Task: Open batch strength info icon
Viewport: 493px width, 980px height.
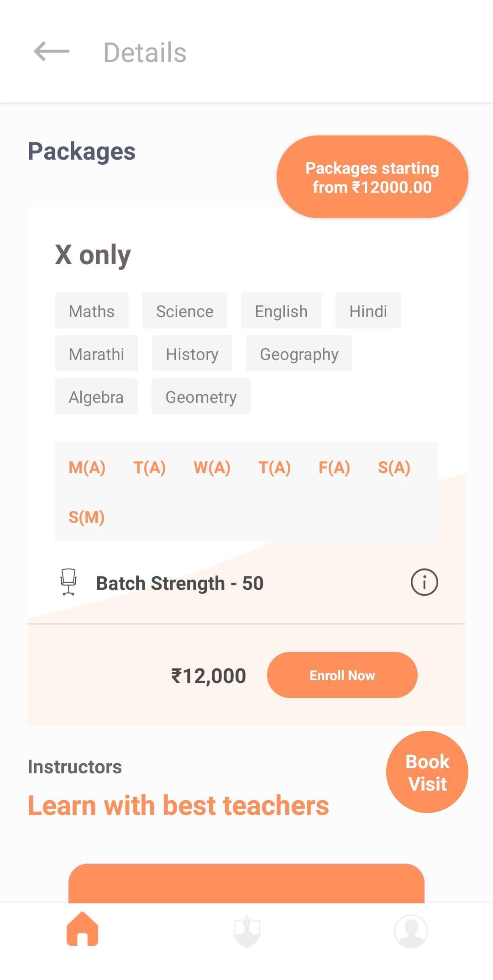Action: 424,582
